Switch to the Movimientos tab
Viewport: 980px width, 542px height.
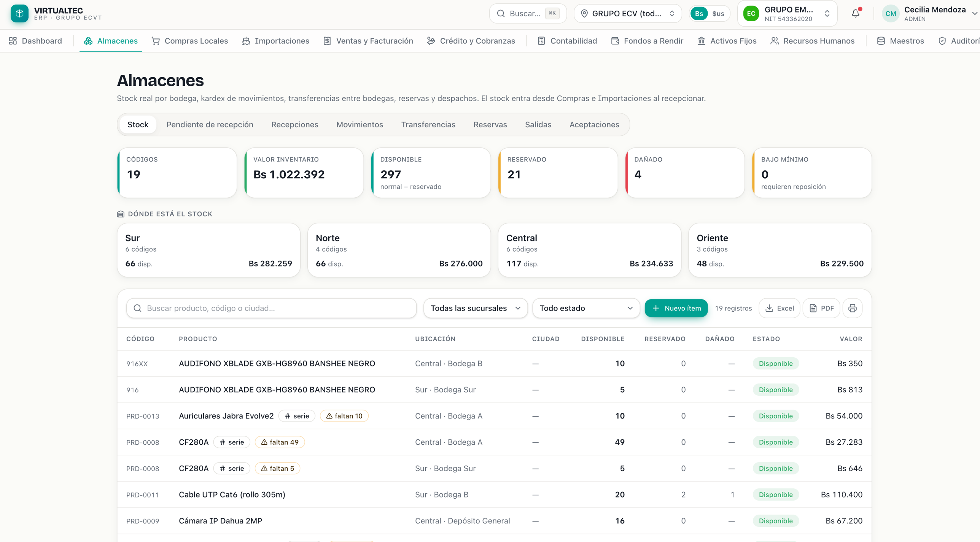360,125
